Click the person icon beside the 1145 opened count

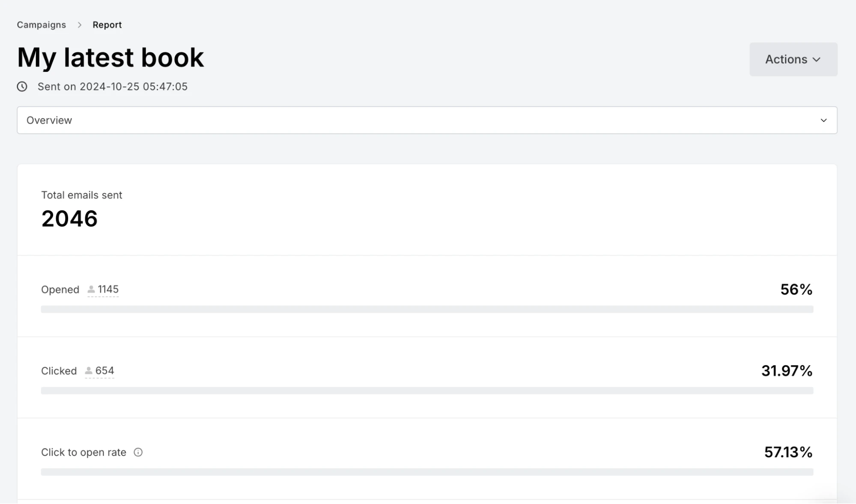(91, 290)
